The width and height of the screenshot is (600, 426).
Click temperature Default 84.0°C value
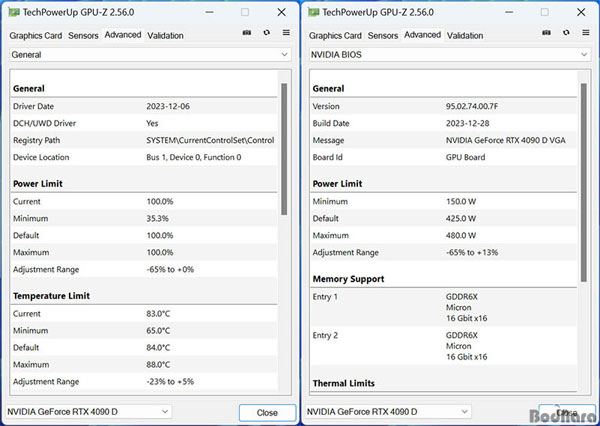pyautogui.click(x=158, y=348)
